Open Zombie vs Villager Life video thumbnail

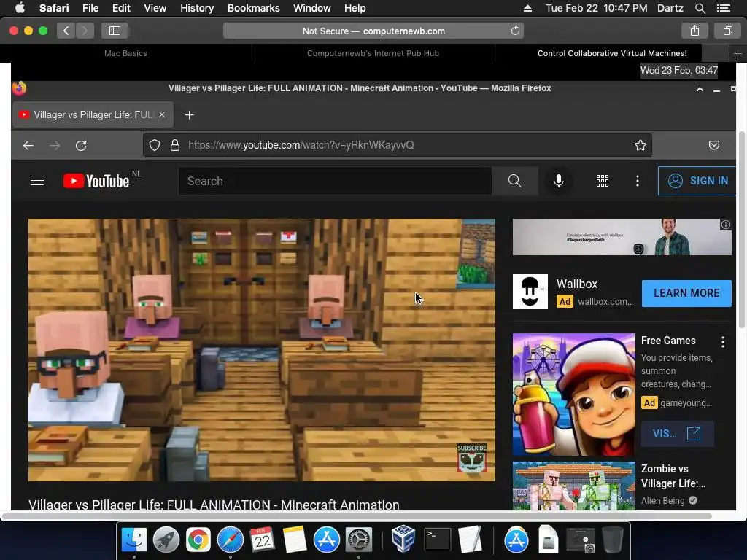coord(574,486)
